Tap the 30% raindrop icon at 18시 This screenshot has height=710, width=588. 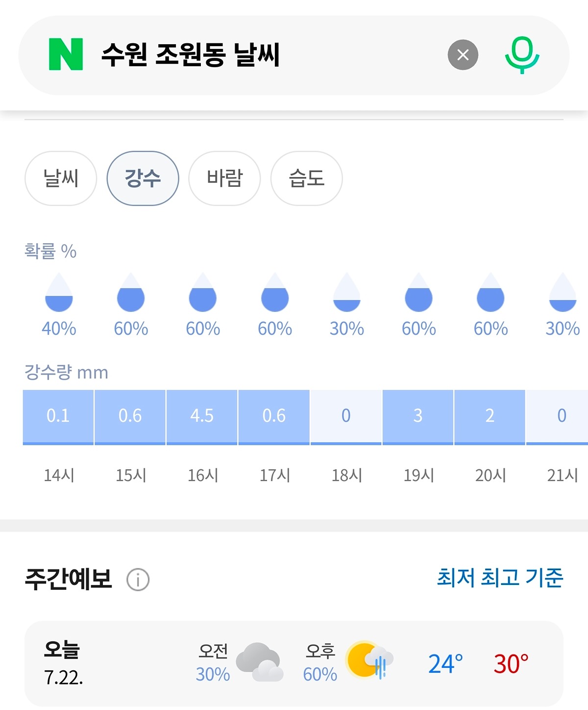346,292
